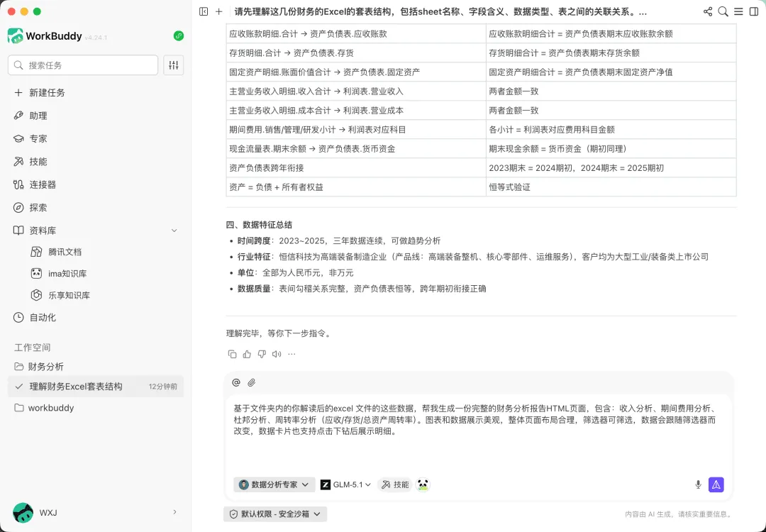Open task filter settings button
Image resolution: width=766 pixels, height=532 pixels.
(x=174, y=65)
